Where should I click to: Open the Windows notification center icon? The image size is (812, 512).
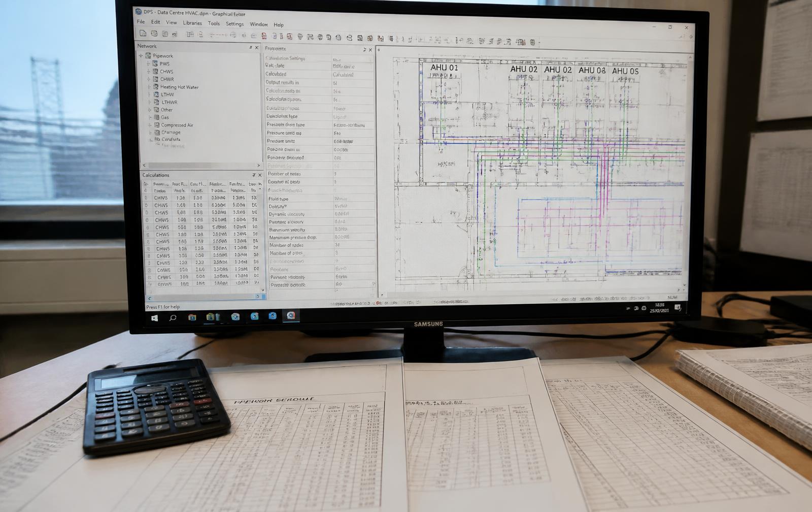(678, 307)
